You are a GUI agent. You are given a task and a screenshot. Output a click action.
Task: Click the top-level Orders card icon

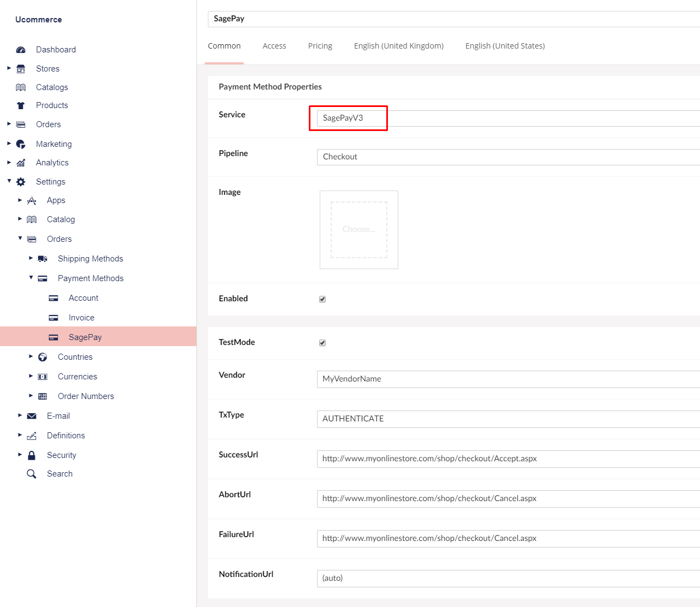[x=21, y=124]
